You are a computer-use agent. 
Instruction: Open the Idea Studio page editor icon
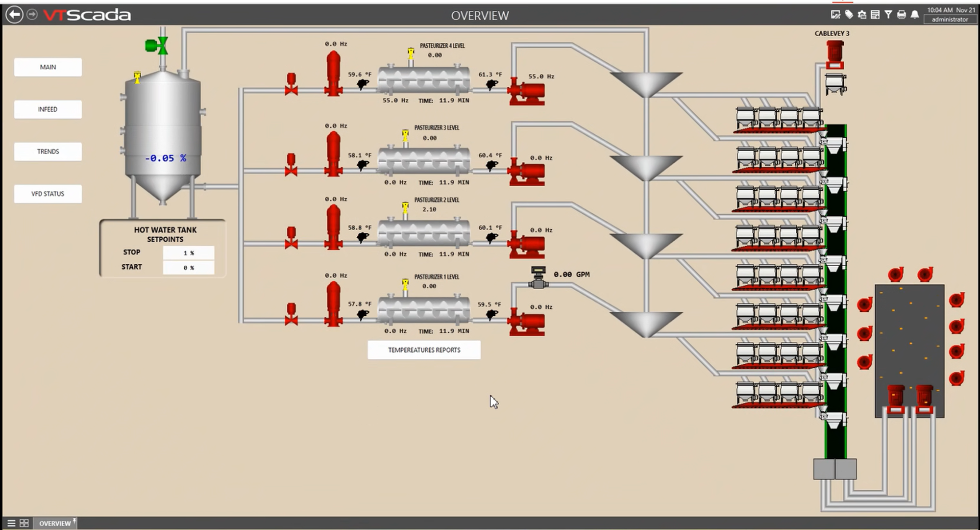pos(835,15)
